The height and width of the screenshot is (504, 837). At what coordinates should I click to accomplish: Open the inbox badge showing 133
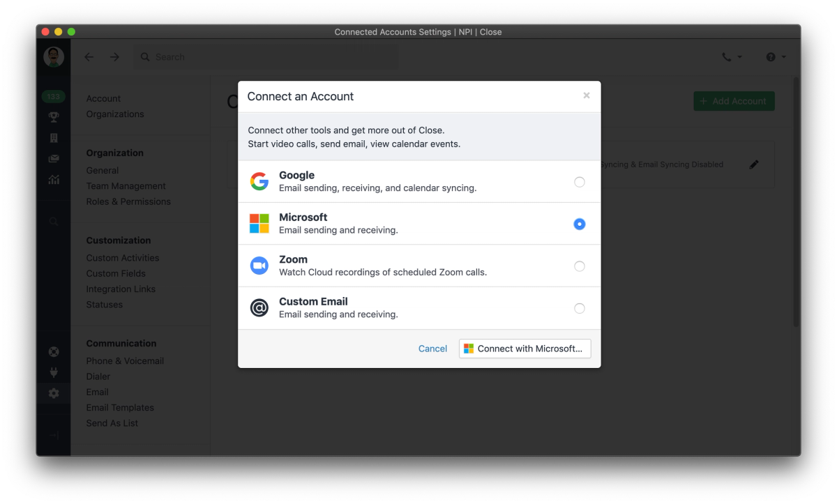pyautogui.click(x=54, y=97)
